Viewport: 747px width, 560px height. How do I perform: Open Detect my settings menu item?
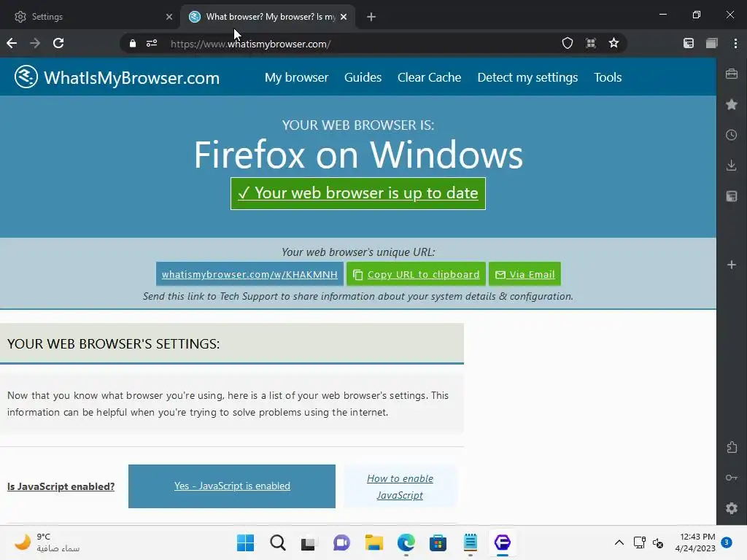(x=527, y=77)
